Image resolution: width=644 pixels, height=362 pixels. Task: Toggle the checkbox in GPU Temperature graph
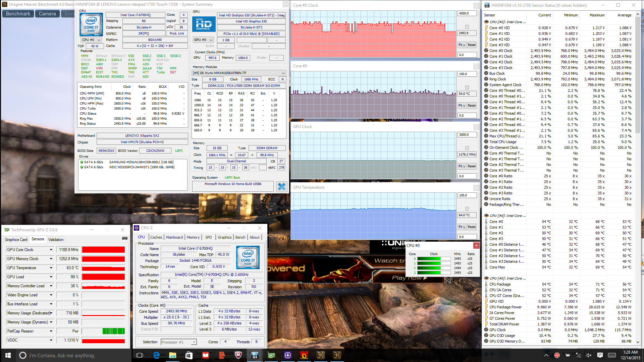pos(467,209)
